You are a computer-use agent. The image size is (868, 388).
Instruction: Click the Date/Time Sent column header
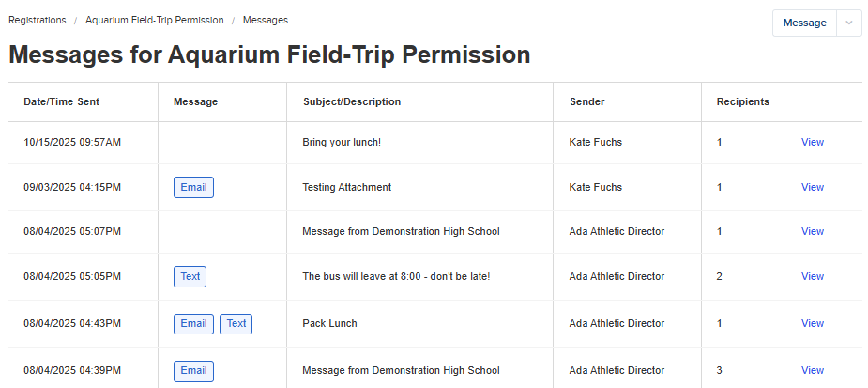[x=61, y=102]
